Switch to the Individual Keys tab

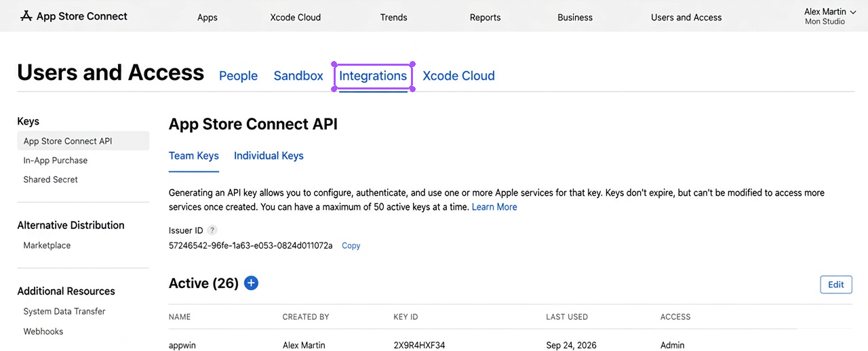click(269, 156)
